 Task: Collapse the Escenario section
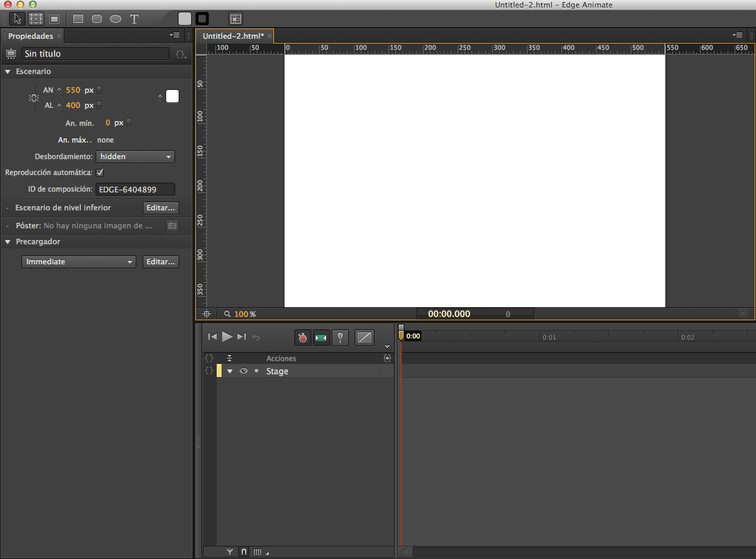tap(8, 71)
